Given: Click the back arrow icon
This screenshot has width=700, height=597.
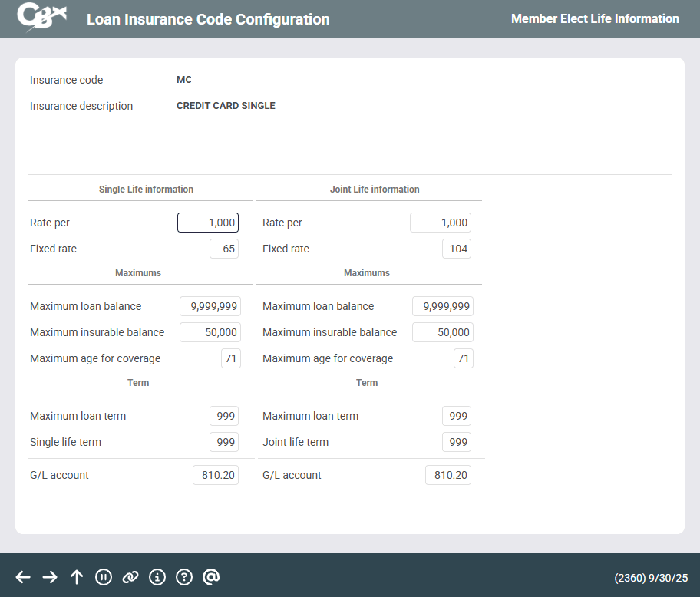Looking at the screenshot, I should click(x=23, y=577).
